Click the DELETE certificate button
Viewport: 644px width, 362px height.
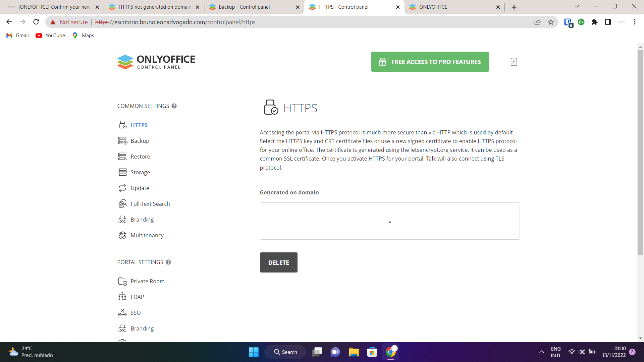[278, 262]
